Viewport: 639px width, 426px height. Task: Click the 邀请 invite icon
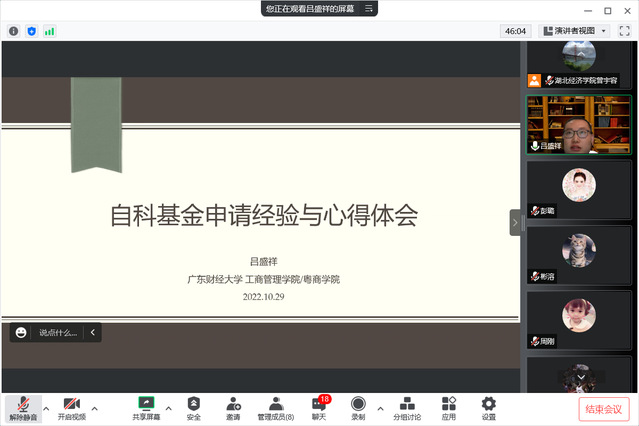click(233, 408)
